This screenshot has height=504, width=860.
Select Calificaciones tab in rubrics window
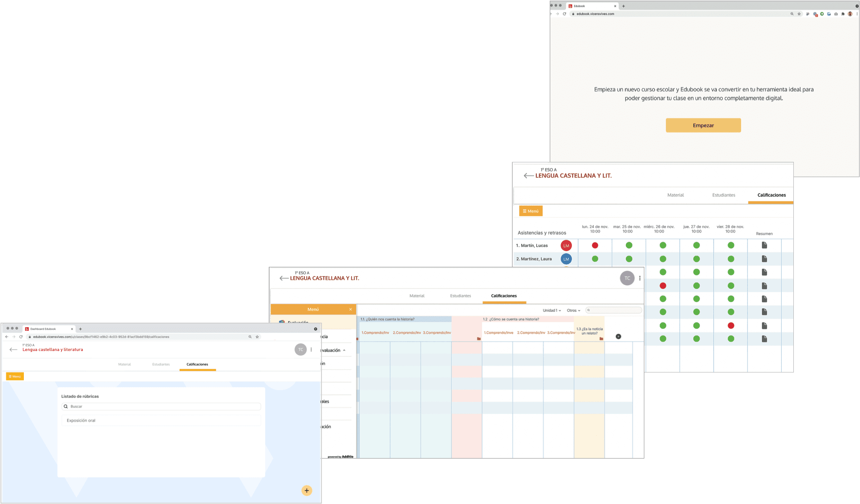coord(197,364)
